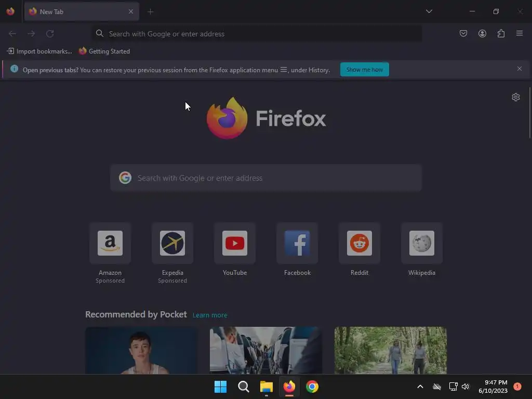Click the Google logo in search box

click(x=125, y=178)
